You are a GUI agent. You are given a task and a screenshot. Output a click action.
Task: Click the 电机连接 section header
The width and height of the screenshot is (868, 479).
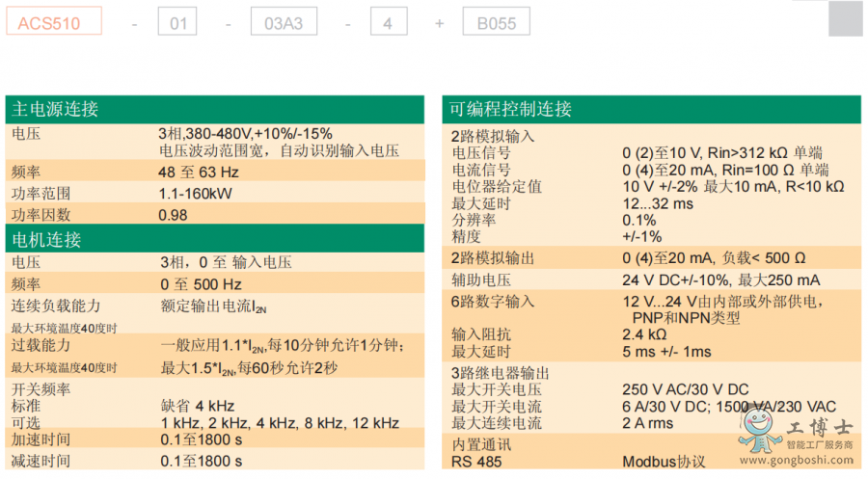click(46, 238)
